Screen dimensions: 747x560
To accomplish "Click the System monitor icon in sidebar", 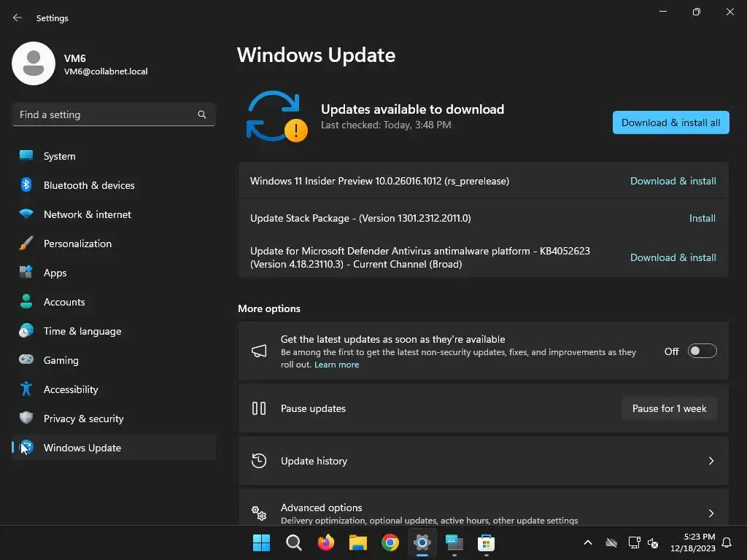I will (x=26, y=155).
